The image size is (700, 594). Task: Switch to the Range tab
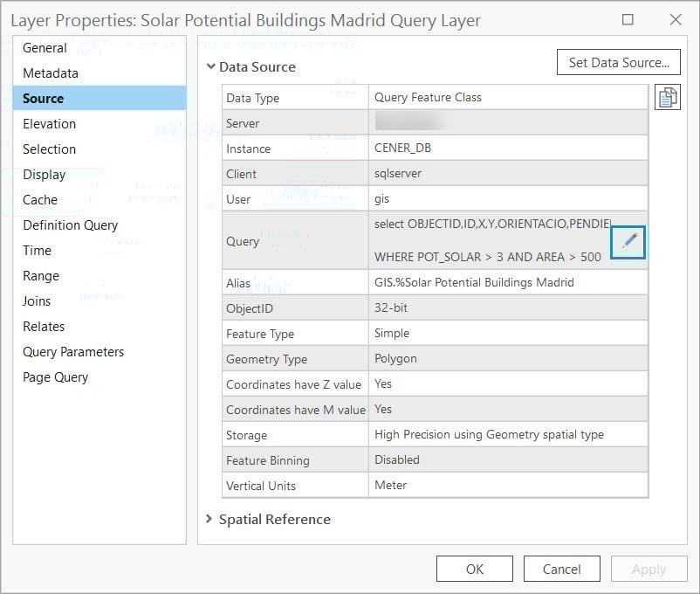point(41,275)
